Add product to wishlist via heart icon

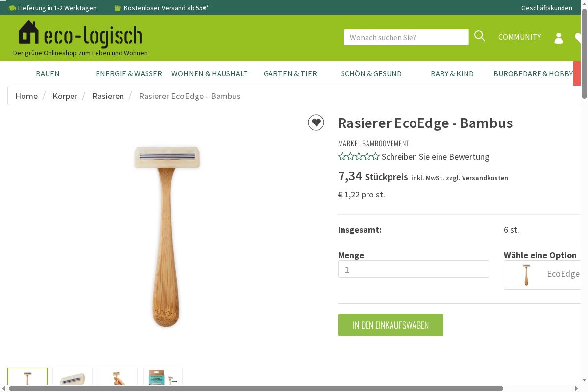click(316, 122)
